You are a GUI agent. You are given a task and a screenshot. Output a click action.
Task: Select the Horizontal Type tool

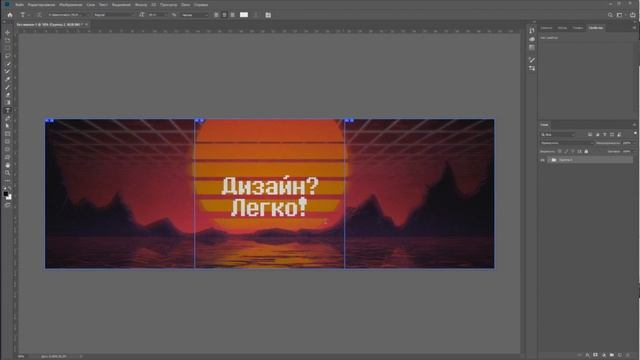click(x=7, y=111)
